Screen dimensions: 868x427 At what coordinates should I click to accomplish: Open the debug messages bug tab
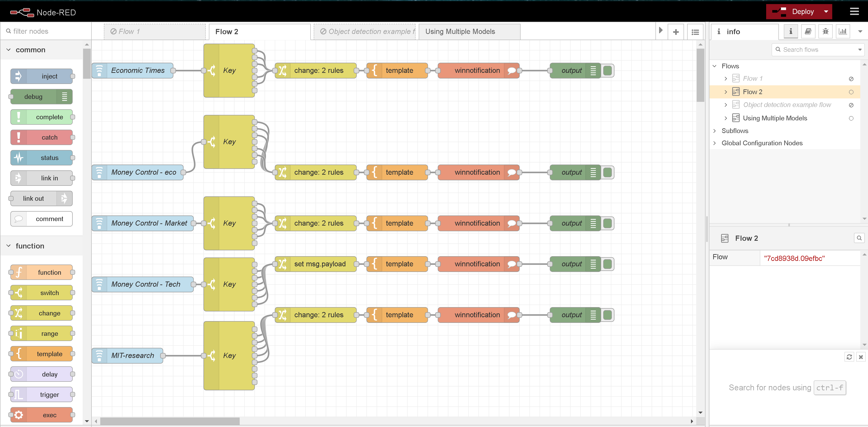tap(825, 31)
